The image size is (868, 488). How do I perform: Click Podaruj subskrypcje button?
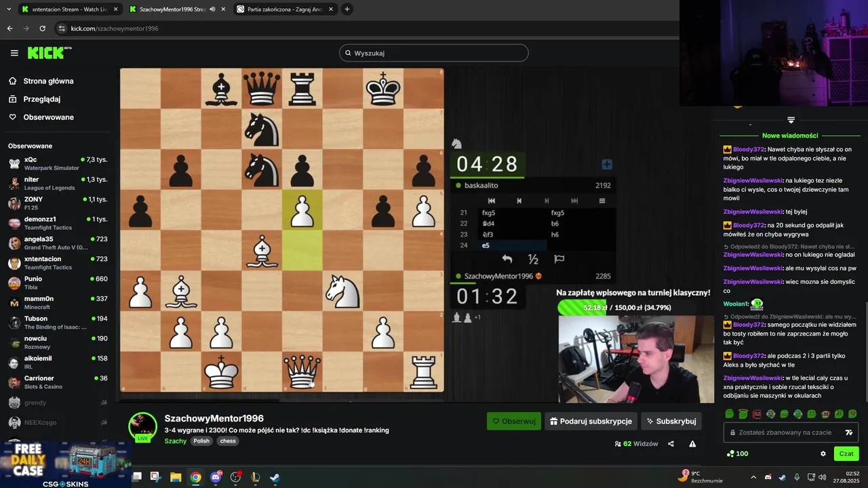[x=591, y=421]
